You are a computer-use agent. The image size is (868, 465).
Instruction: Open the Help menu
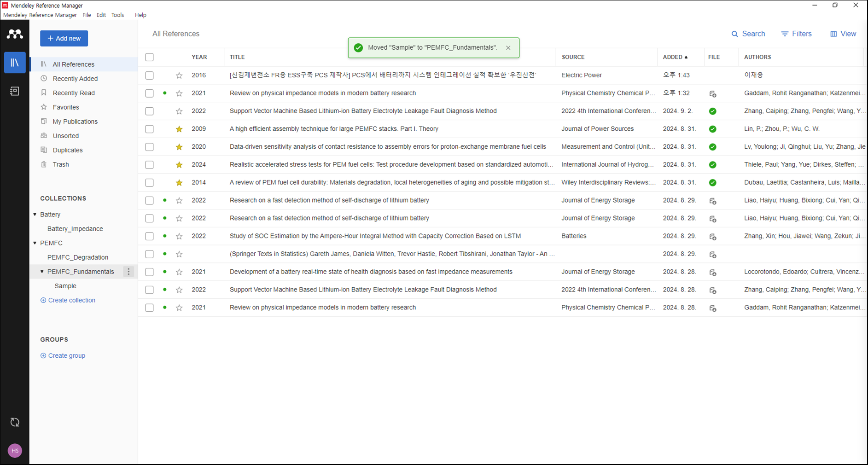(140, 15)
